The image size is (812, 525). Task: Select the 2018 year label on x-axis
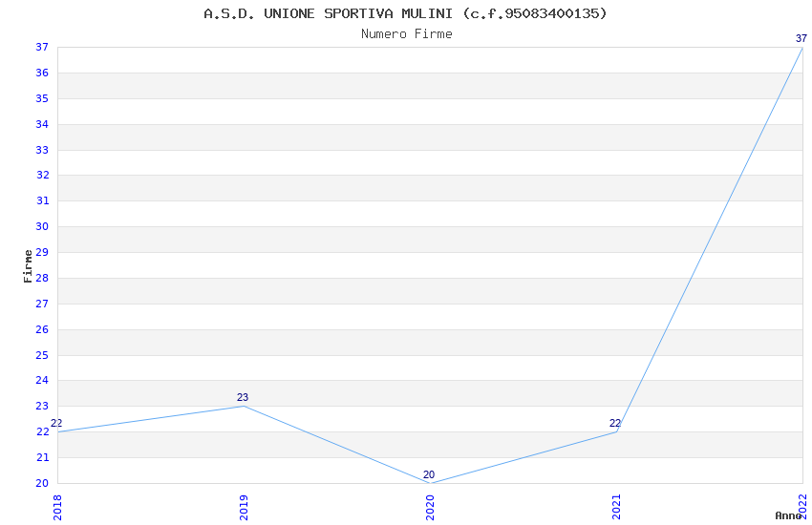tap(57, 507)
